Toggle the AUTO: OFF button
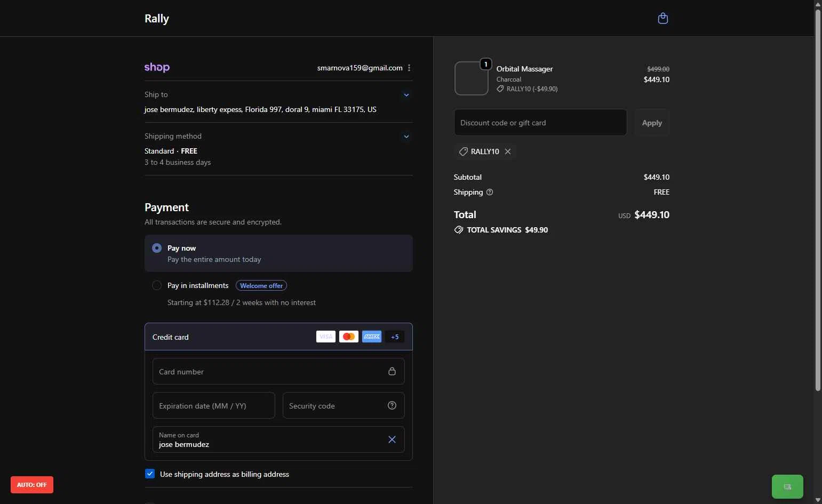Image resolution: width=822 pixels, height=504 pixels. (32, 485)
